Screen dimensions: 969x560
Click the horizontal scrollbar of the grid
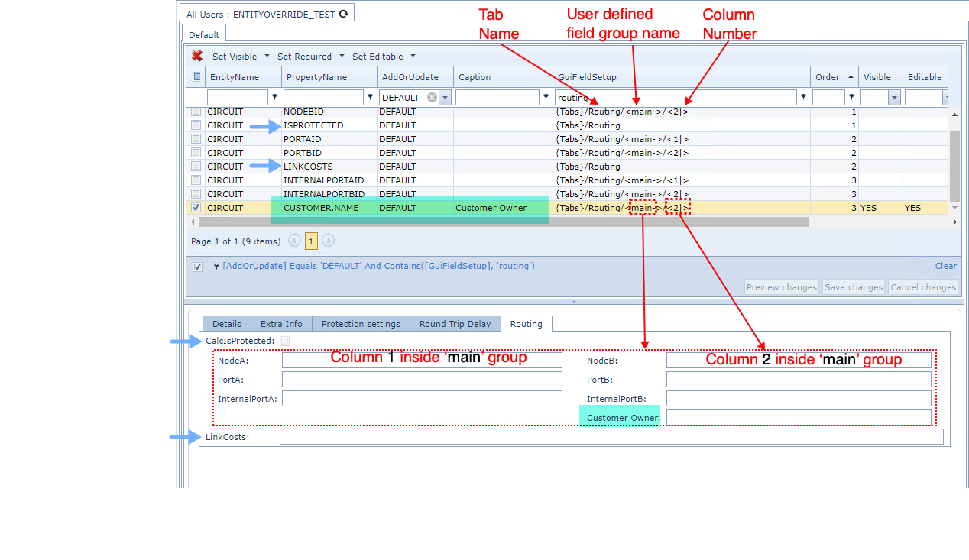(503, 222)
